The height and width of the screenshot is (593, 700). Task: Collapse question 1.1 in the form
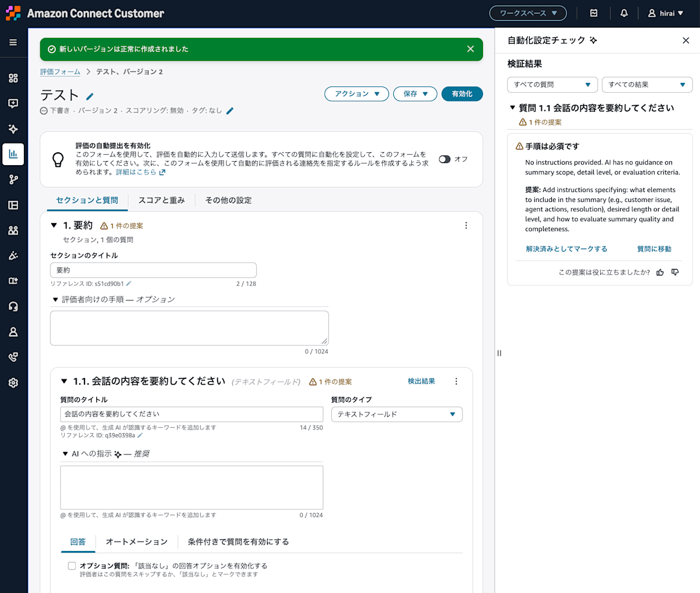[x=64, y=381]
